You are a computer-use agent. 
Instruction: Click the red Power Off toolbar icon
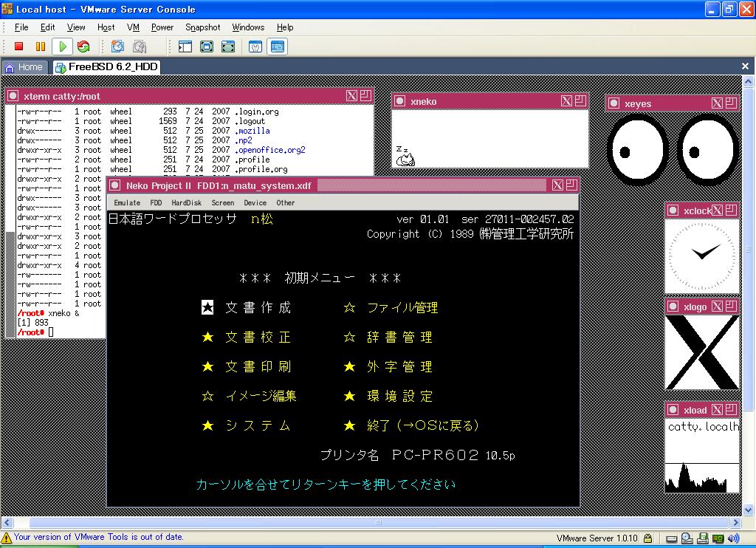(x=18, y=47)
